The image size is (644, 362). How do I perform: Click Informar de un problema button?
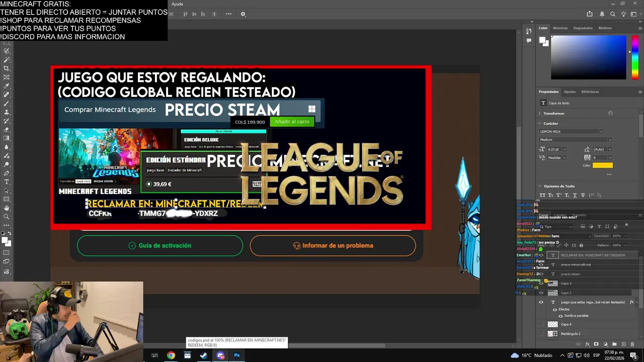tap(333, 246)
